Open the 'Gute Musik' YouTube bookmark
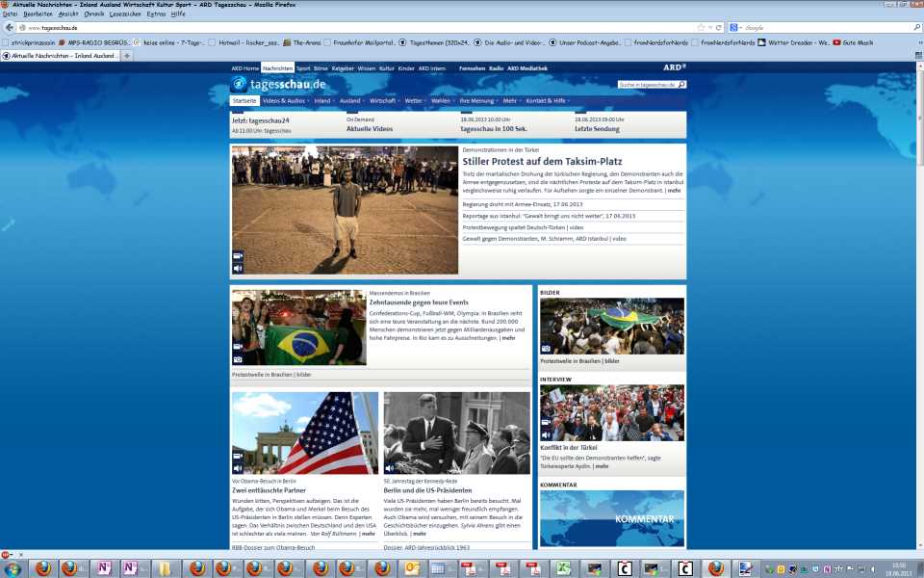The image size is (924, 578). coord(853,42)
